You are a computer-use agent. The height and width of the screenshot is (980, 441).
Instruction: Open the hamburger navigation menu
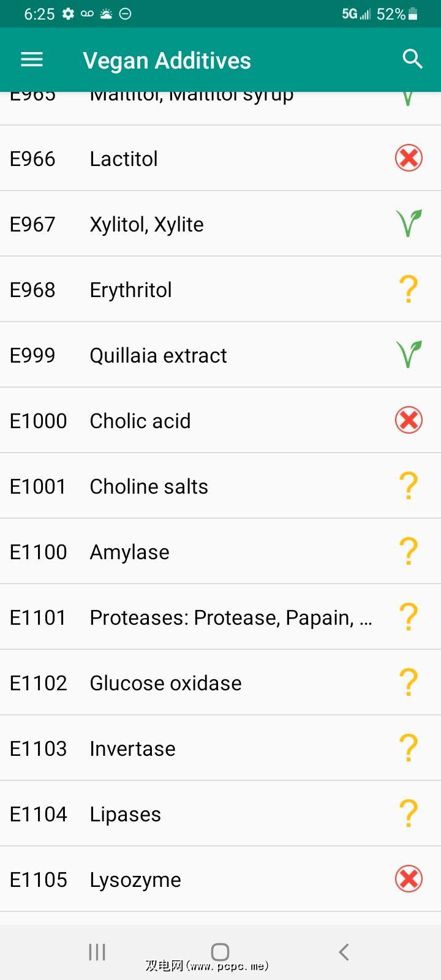point(32,59)
